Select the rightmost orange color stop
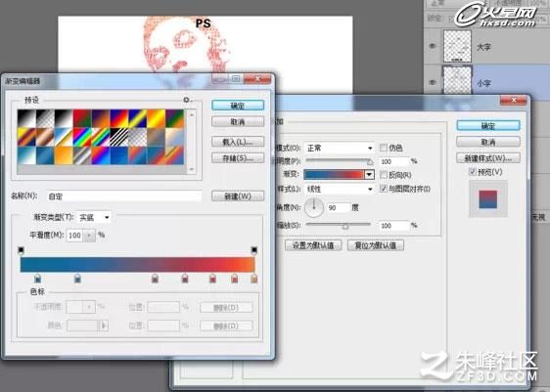Image resolution: width=550 pixels, height=392 pixels. pyautogui.click(x=253, y=279)
